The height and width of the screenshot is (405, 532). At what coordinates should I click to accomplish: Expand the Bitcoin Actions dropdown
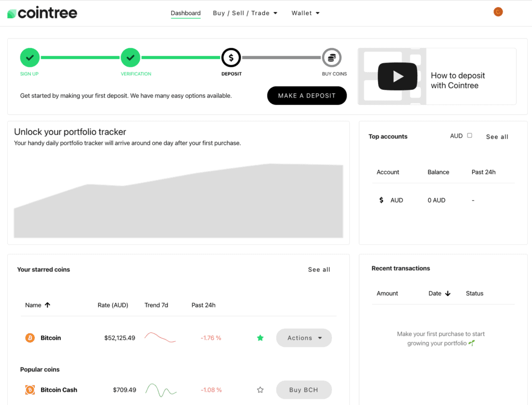point(304,338)
